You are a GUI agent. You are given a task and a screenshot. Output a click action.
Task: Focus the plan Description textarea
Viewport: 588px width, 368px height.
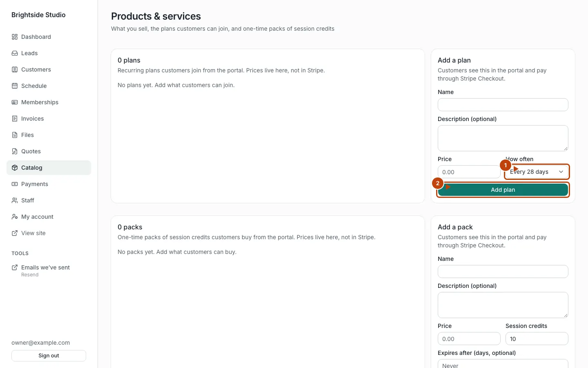click(503, 138)
